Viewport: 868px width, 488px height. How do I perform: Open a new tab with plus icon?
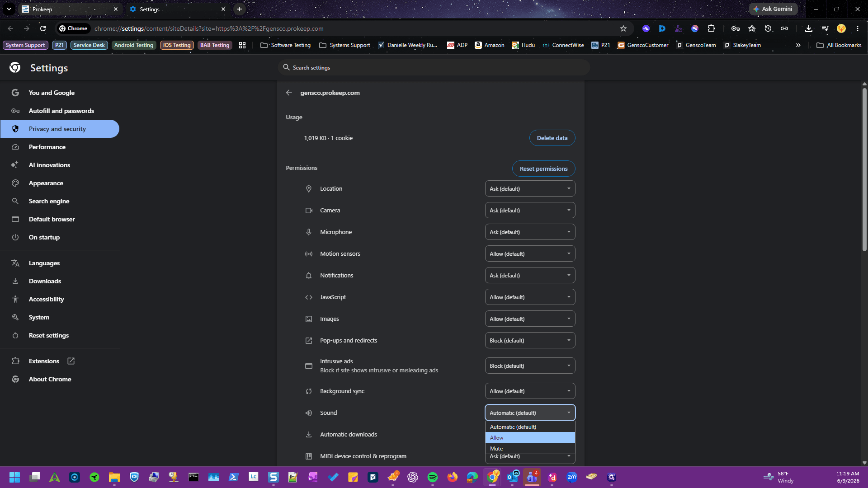click(240, 9)
